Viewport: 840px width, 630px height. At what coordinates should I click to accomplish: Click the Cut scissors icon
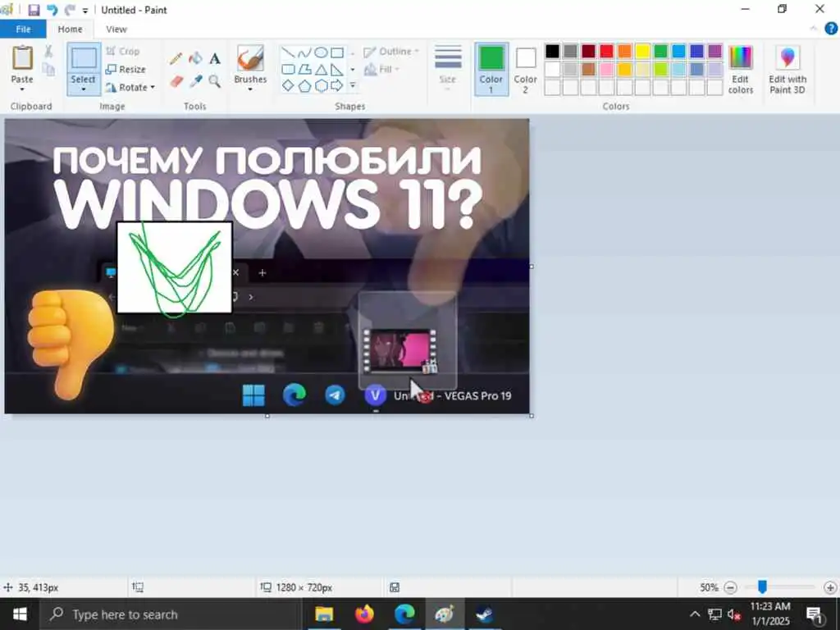click(48, 52)
